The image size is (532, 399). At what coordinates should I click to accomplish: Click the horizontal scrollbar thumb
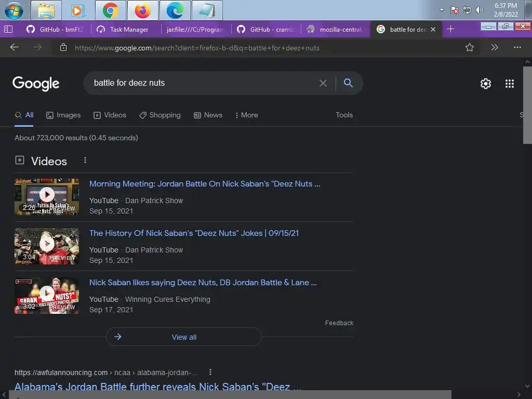(x=230, y=395)
